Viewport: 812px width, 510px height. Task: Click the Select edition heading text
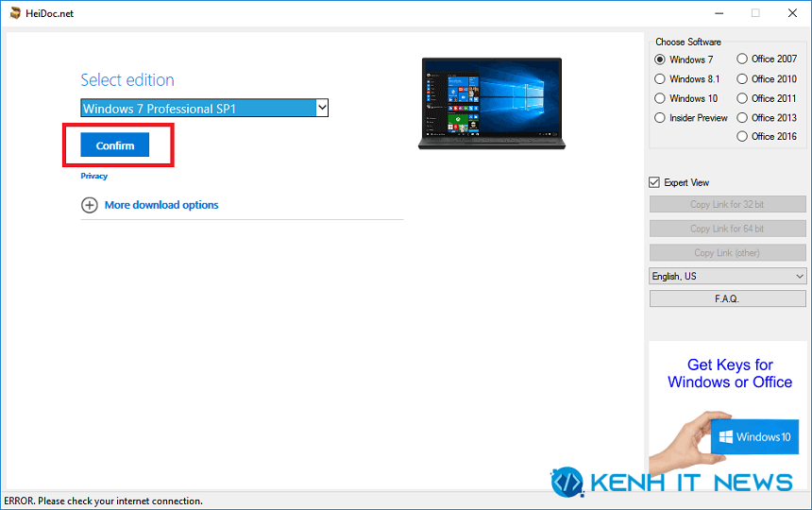point(127,80)
